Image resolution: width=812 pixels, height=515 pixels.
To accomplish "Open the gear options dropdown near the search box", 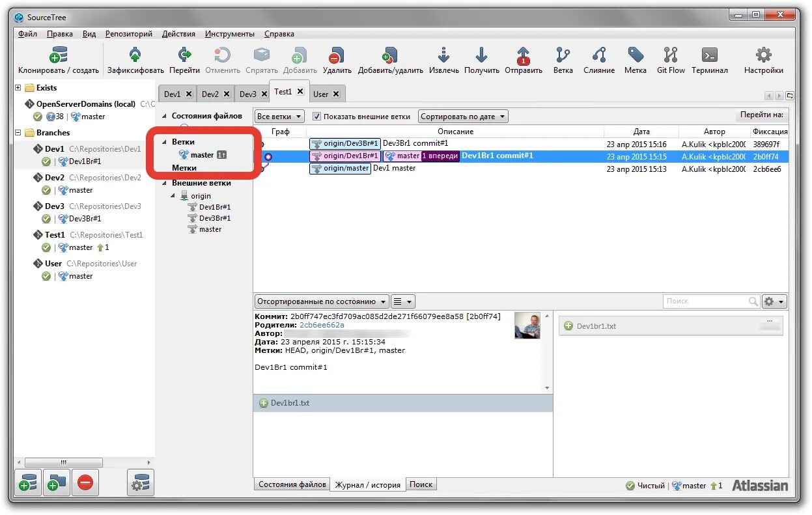I will pos(774,301).
